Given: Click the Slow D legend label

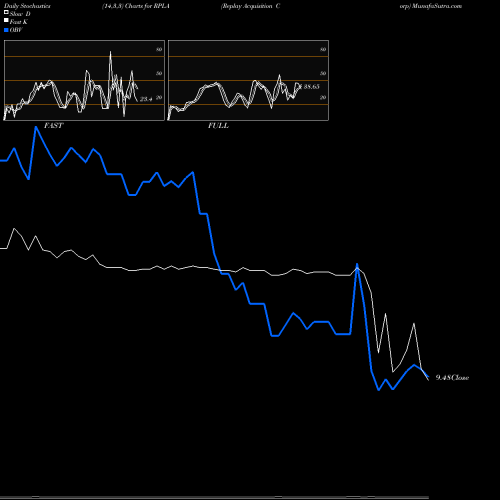Looking at the screenshot, I should tap(20, 14).
